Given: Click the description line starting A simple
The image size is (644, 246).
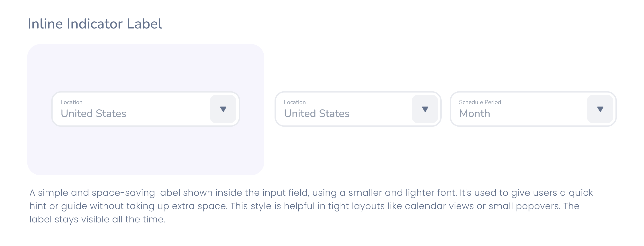Looking at the screenshot, I should pyautogui.click(x=311, y=193).
